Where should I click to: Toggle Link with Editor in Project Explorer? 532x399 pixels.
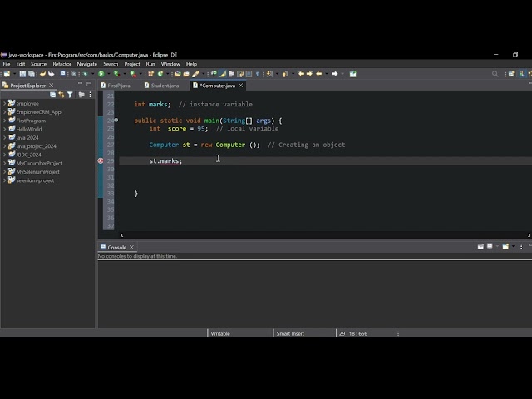click(61, 95)
